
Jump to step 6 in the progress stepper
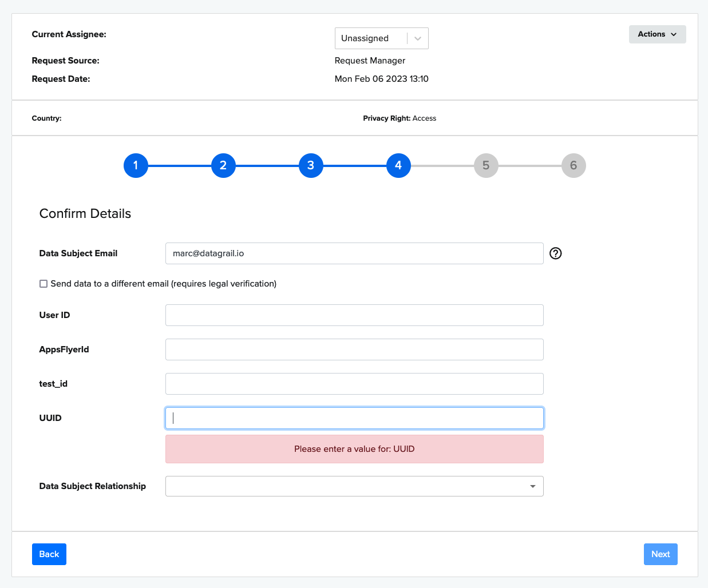573,165
